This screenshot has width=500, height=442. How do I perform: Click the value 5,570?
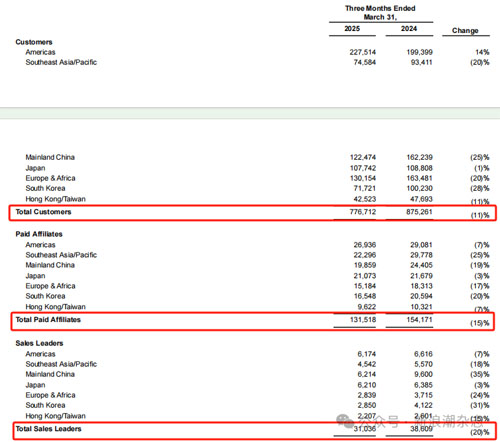(423, 364)
